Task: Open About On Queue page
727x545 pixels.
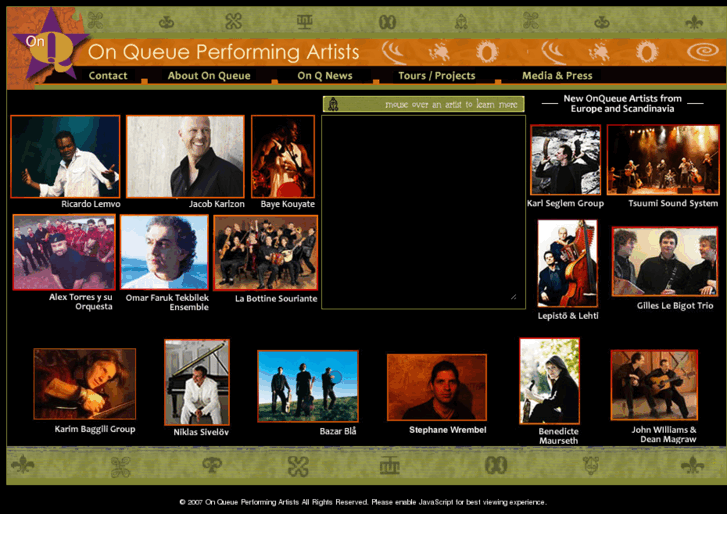Action: pyautogui.click(x=209, y=76)
